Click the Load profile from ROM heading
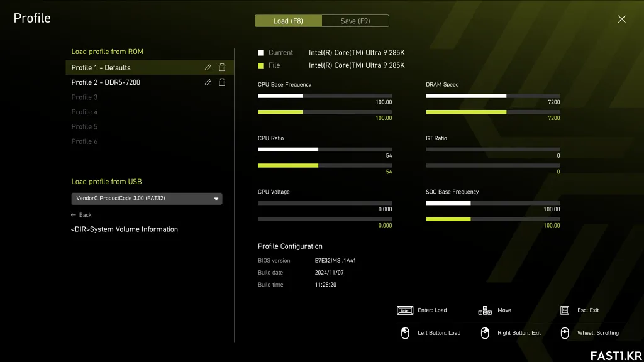644x362 pixels. point(107,52)
